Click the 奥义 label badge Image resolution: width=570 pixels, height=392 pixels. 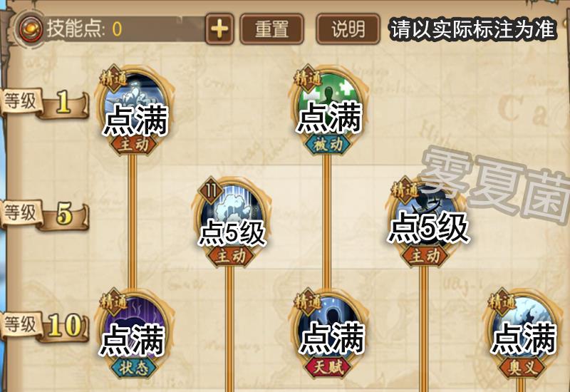522,368
